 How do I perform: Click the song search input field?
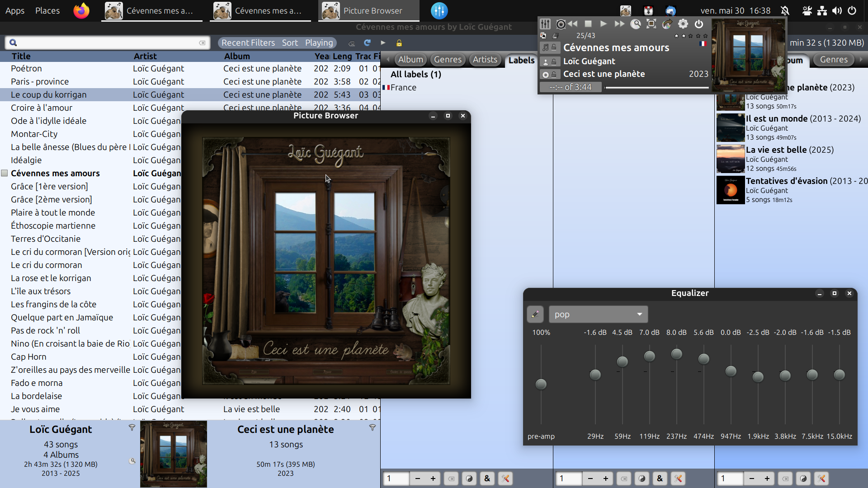pos(108,43)
